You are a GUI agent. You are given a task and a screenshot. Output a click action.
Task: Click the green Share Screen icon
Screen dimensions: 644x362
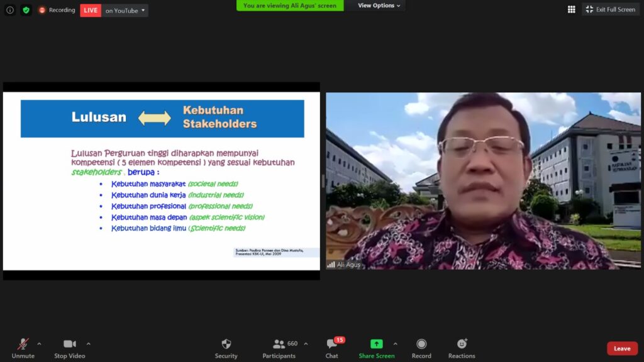tap(376, 344)
